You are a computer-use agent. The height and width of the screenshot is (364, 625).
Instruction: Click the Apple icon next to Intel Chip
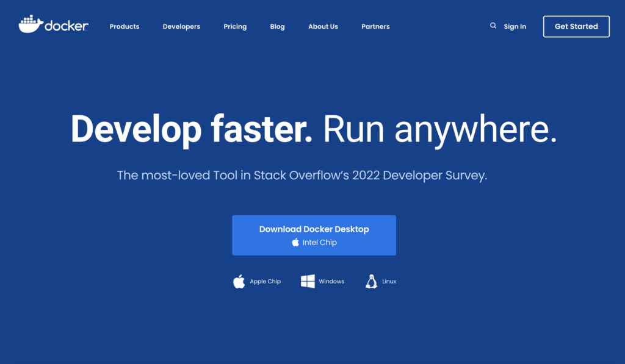click(295, 242)
